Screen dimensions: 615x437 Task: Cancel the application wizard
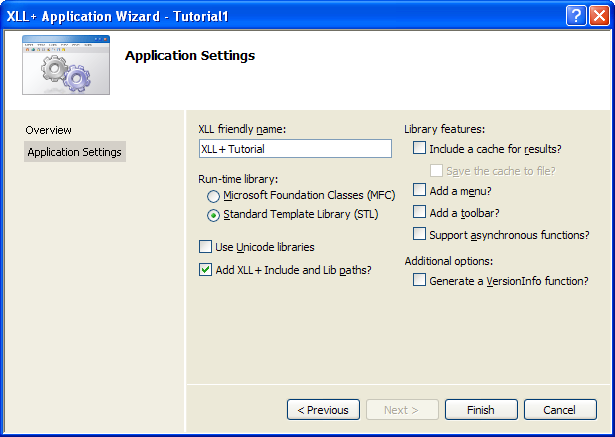click(x=560, y=410)
